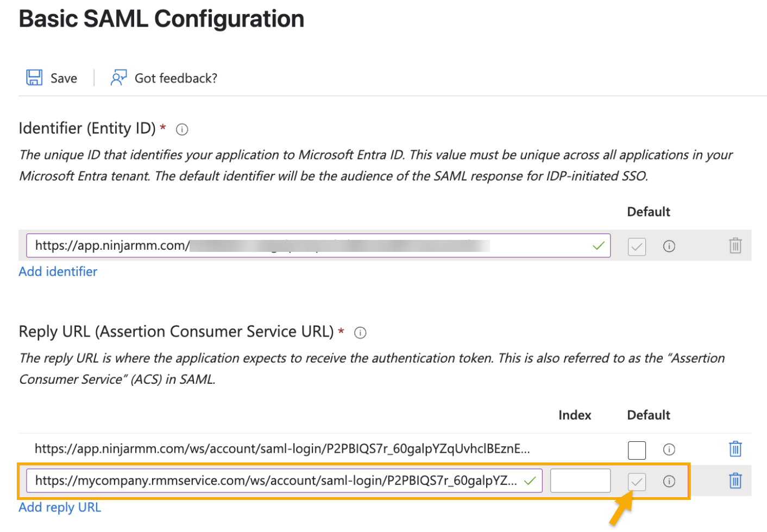Click Add reply URL
Image resolution: width=767 pixels, height=532 pixels.
point(59,507)
